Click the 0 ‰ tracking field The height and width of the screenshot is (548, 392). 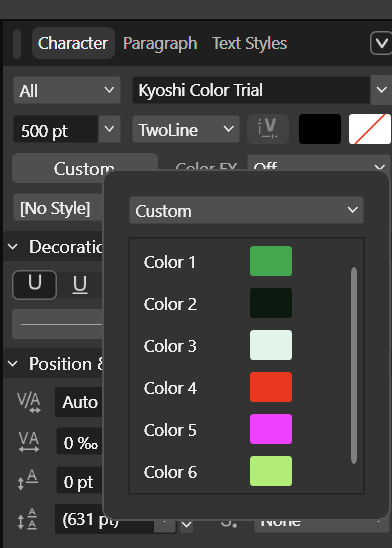point(80,442)
